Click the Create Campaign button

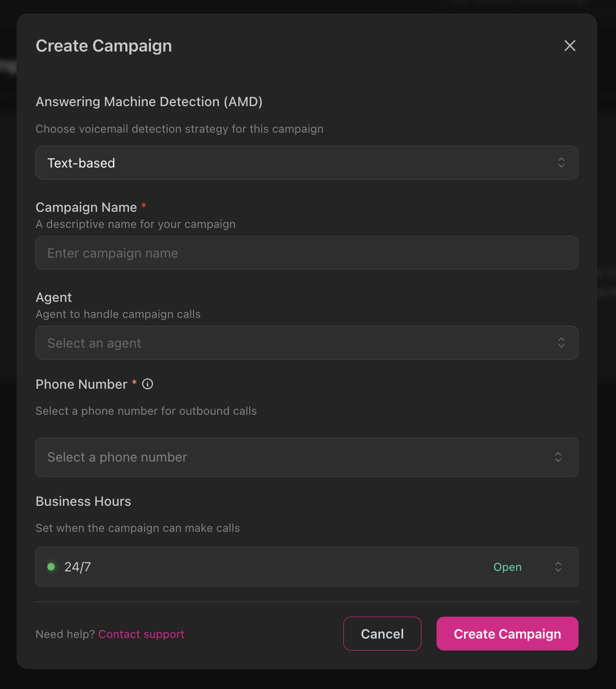(x=507, y=633)
